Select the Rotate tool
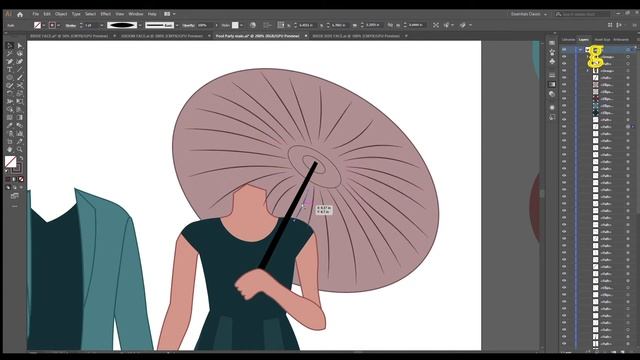 click(x=10, y=93)
